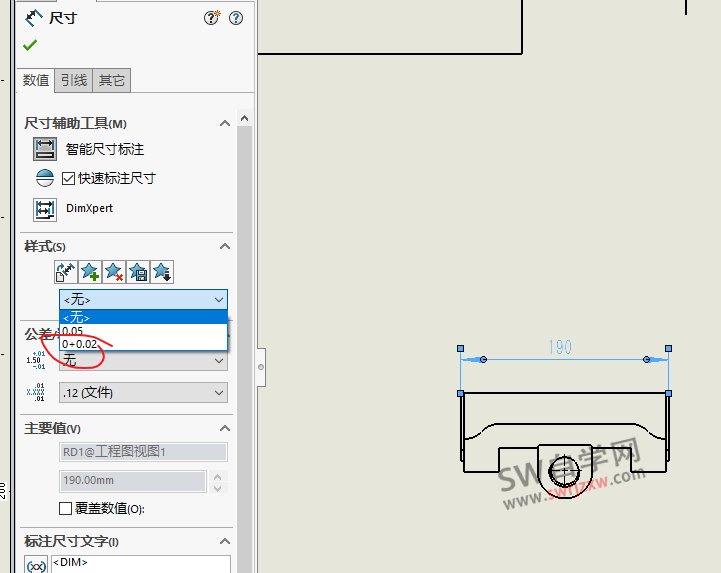The image size is (721, 573).
Task: Delete style with red x star
Action: point(114,272)
